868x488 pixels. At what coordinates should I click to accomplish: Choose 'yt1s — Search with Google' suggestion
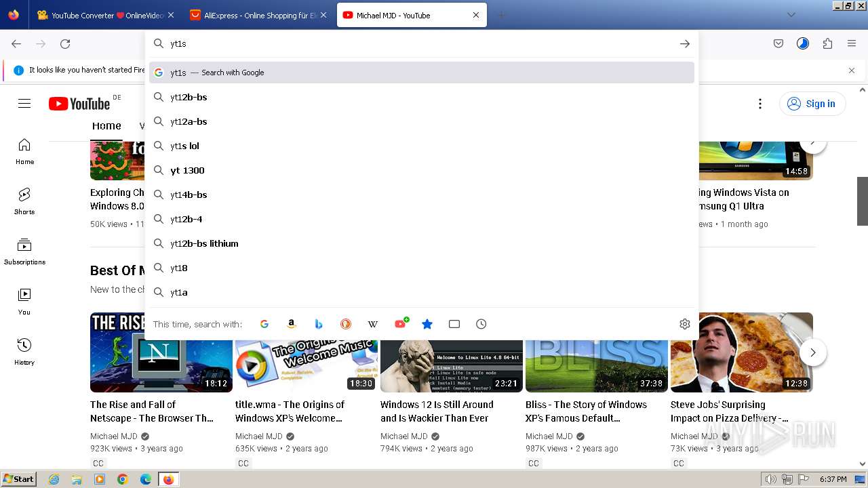[422, 73]
